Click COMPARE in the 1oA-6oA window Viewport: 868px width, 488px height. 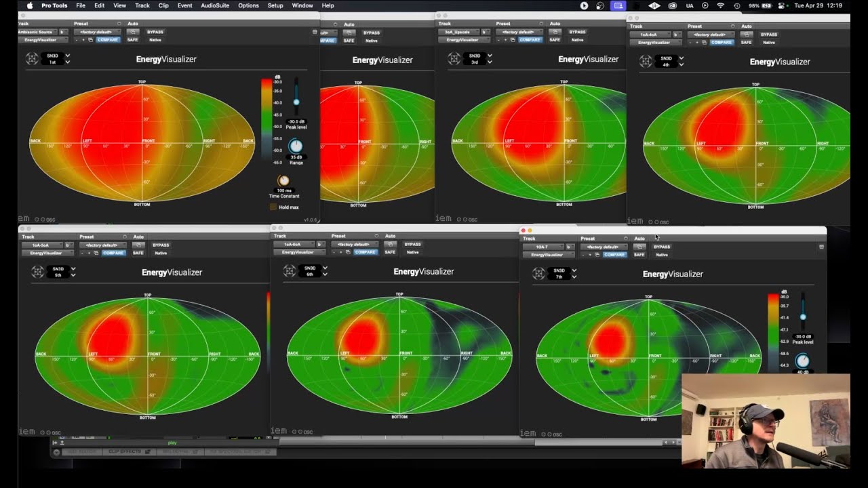(366, 252)
